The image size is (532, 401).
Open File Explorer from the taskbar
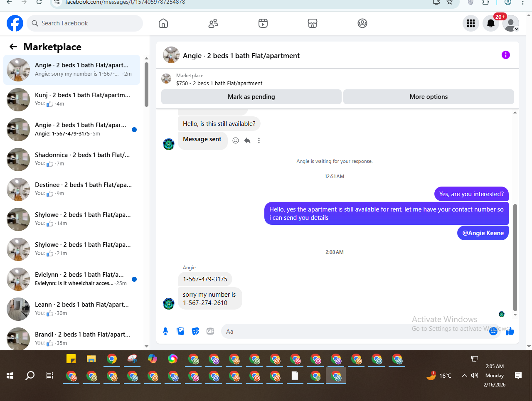91,359
